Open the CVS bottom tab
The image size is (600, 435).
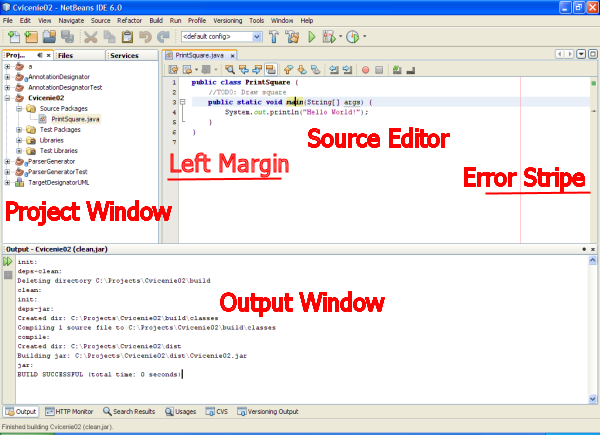pos(217,412)
